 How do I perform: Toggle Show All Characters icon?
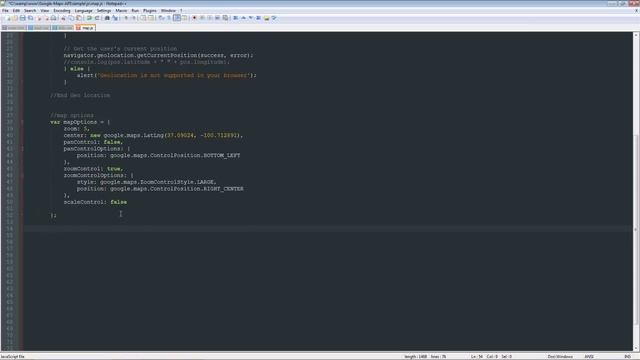pos(169,18)
